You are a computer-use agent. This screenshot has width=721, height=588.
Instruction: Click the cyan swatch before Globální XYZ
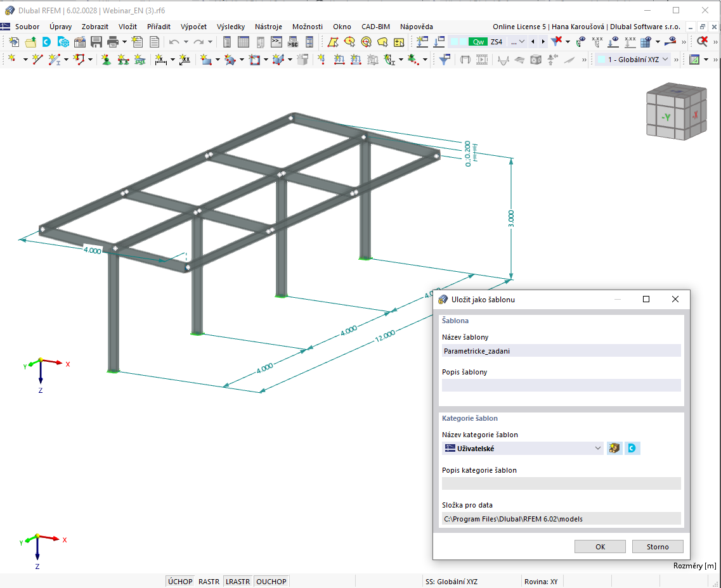point(601,60)
